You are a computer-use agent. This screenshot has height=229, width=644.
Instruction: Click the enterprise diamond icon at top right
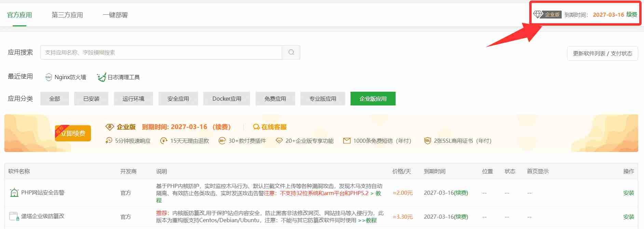[538, 14]
